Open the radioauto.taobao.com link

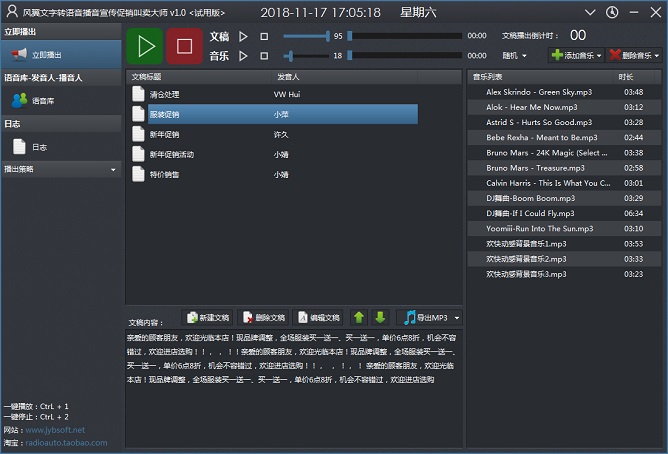click(66, 443)
